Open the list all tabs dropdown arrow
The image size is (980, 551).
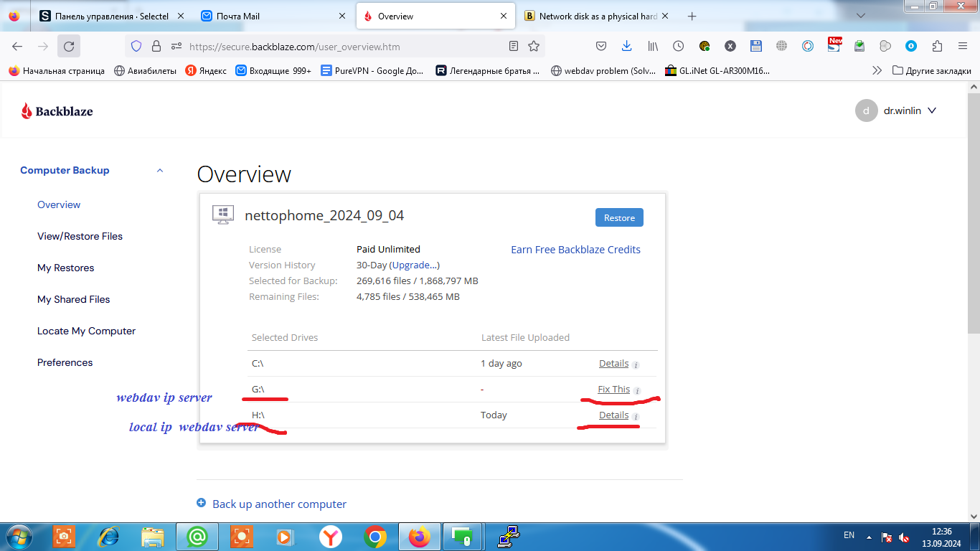[861, 15]
